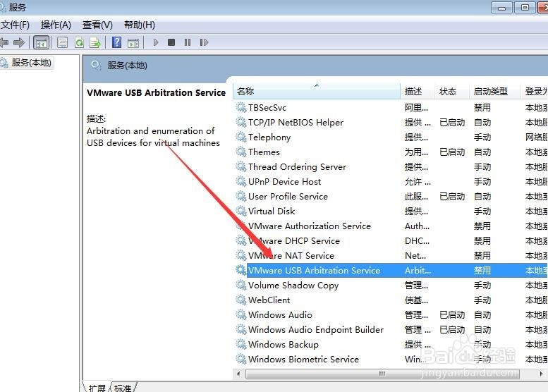Image resolution: width=548 pixels, height=392 pixels.
Task: Click gear icon beside User Profile Service
Action: tap(240, 196)
